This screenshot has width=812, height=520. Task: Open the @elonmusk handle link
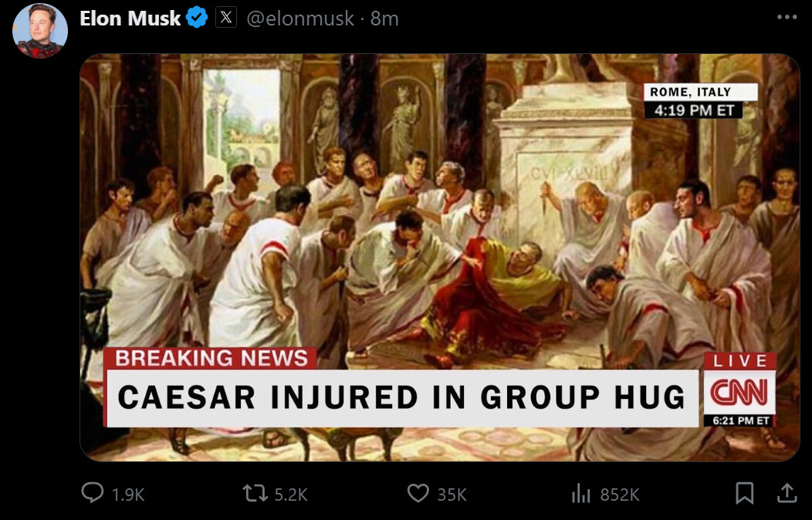tap(300, 19)
